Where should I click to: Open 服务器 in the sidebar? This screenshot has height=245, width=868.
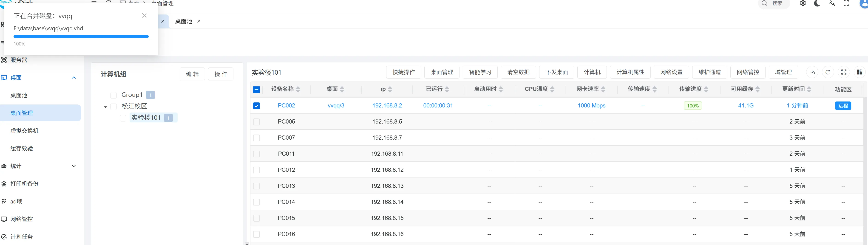point(19,60)
